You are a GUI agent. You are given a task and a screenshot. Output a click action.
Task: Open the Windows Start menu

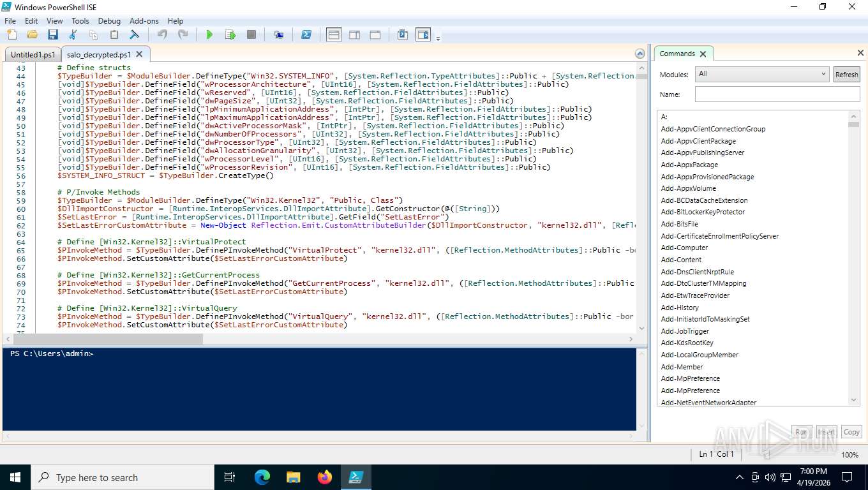click(x=15, y=477)
